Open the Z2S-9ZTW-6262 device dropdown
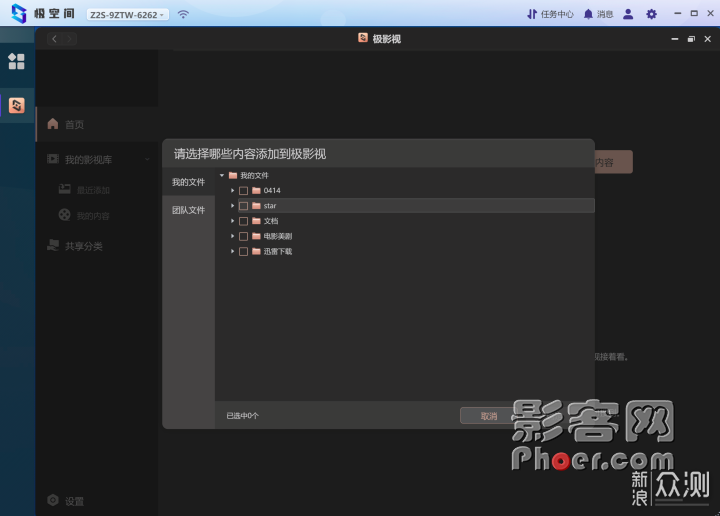The height and width of the screenshot is (516, 720). (127, 15)
